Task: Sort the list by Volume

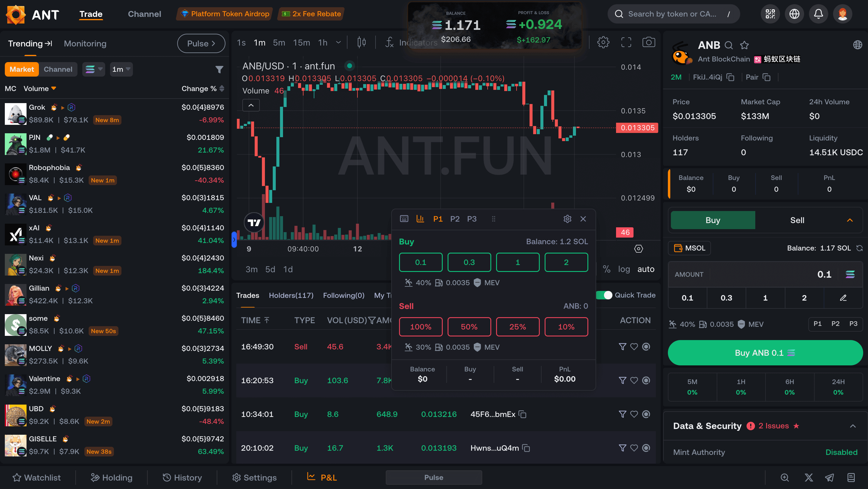Action: (x=40, y=89)
